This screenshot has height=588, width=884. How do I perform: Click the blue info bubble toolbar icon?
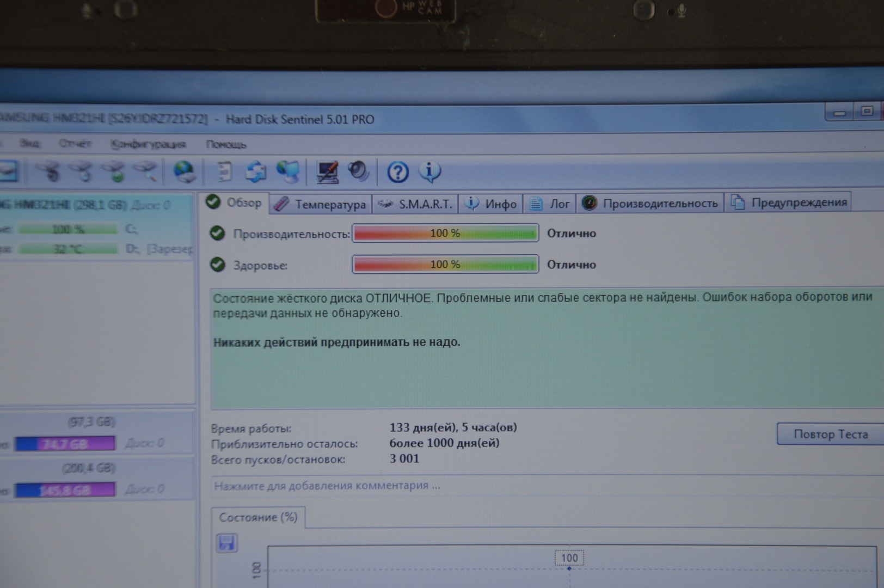pos(429,172)
